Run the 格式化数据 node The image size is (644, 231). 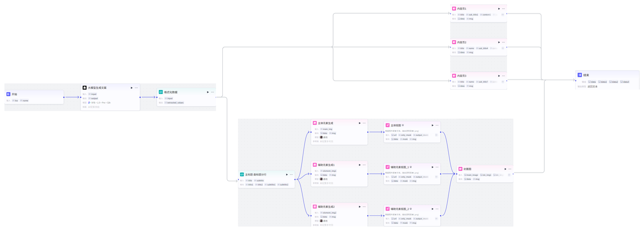point(208,92)
